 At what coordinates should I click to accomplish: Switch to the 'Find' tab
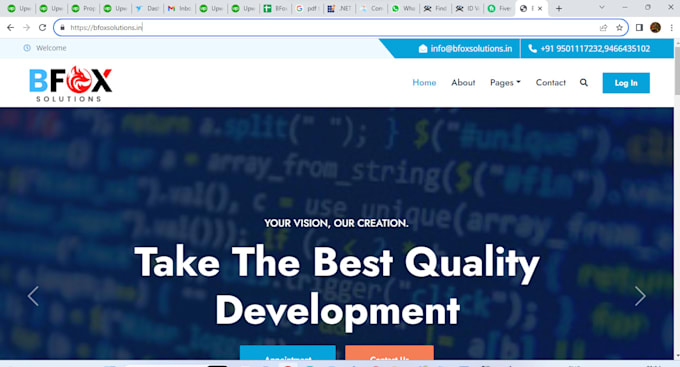click(x=435, y=8)
